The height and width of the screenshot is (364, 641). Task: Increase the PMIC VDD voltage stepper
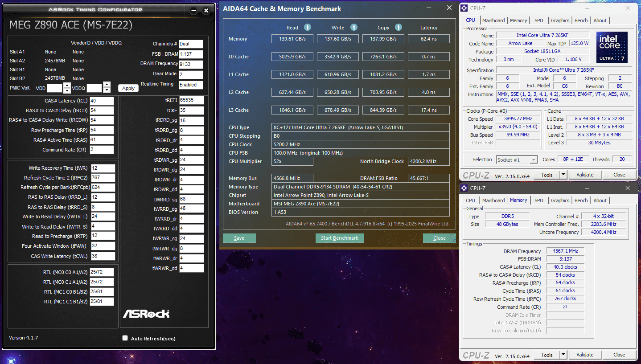[x=67, y=85]
